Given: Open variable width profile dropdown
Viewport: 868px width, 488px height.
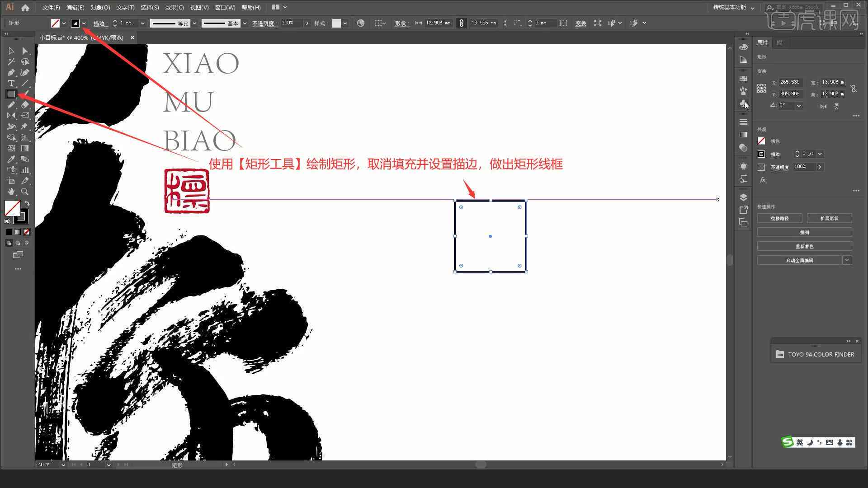Looking at the screenshot, I should pyautogui.click(x=194, y=23).
